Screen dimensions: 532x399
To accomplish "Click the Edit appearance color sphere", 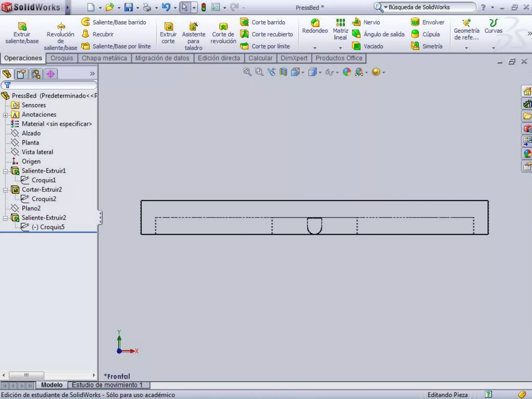I will [x=347, y=72].
